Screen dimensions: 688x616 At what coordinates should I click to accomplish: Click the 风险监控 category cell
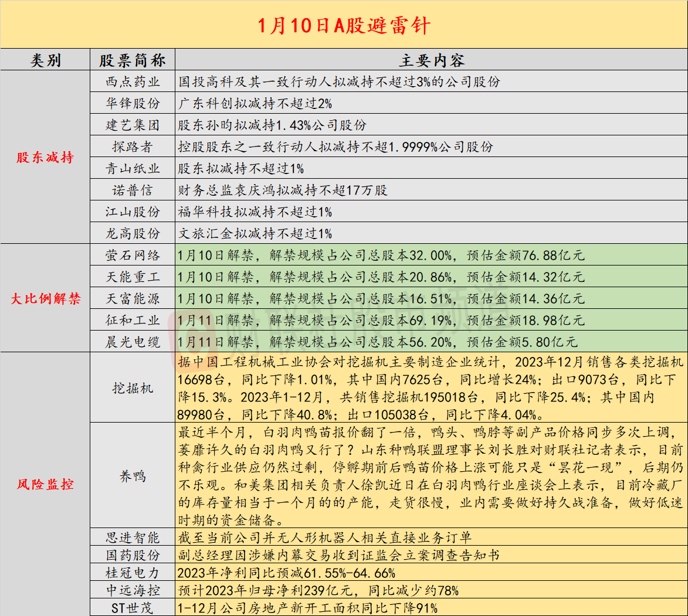click(45, 484)
